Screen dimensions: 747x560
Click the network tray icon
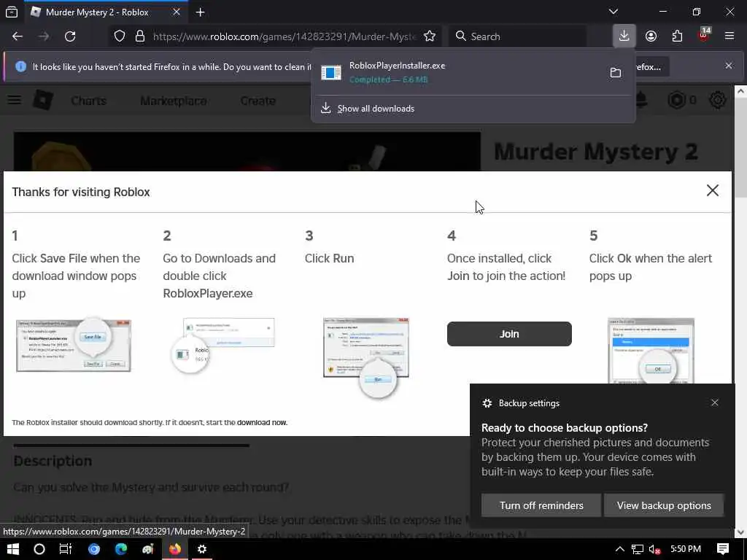pyautogui.click(x=638, y=550)
